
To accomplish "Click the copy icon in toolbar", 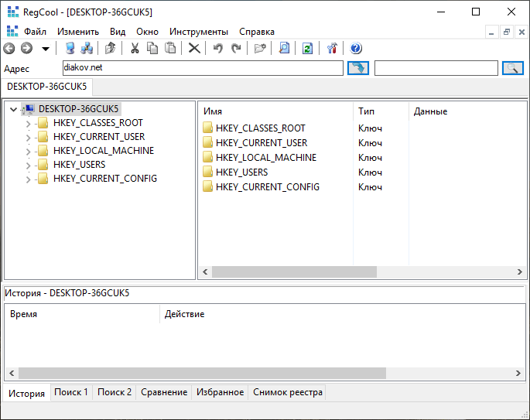I will 152,49.
